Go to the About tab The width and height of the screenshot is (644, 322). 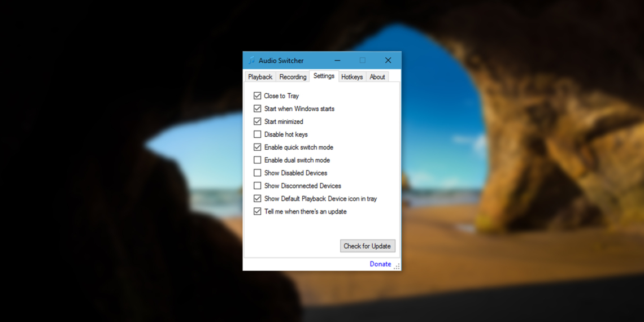(377, 77)
